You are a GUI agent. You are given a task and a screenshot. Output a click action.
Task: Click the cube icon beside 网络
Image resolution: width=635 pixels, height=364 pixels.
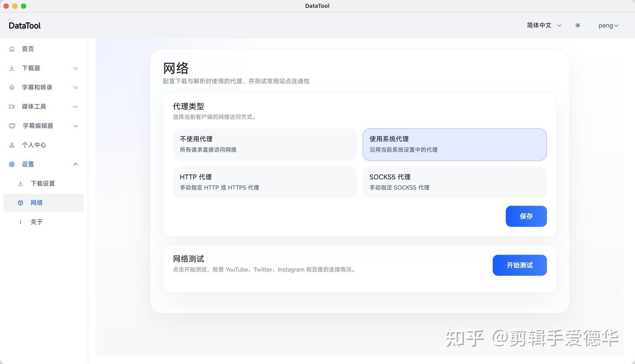20,203
